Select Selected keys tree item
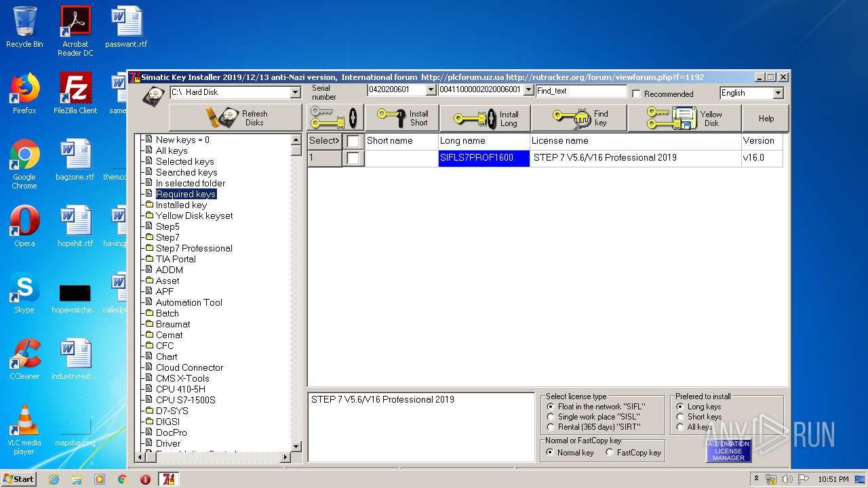Viewport: 868px width, 488px height. point(184,161)
